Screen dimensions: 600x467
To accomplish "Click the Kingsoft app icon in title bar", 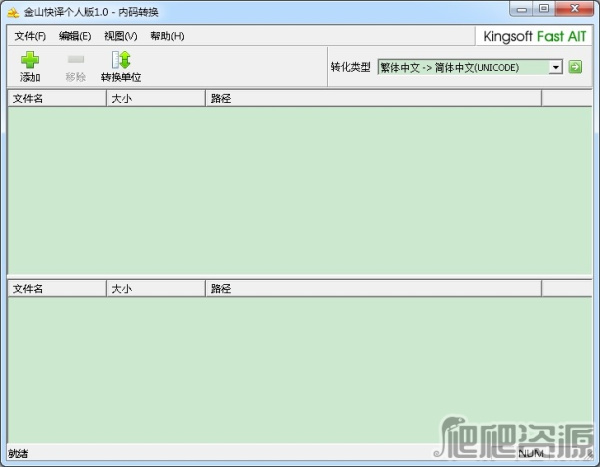I will [x=13, y=13].
